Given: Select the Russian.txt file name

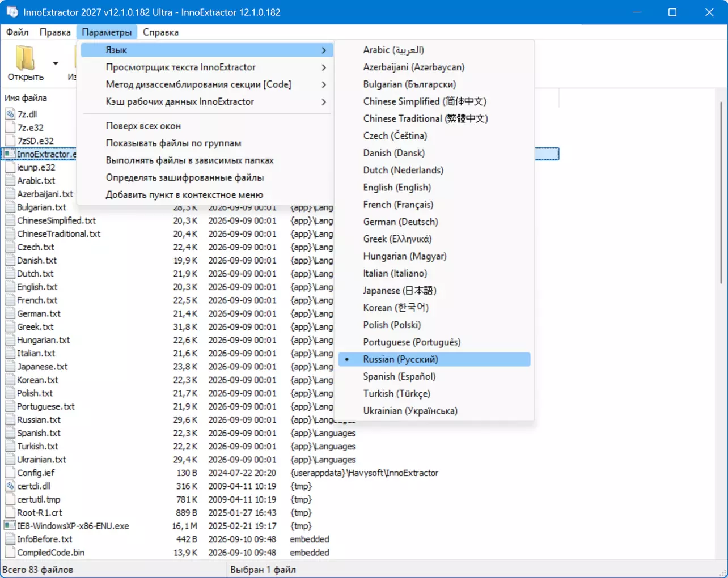Looking at the screenshot, I should [39, 420].
